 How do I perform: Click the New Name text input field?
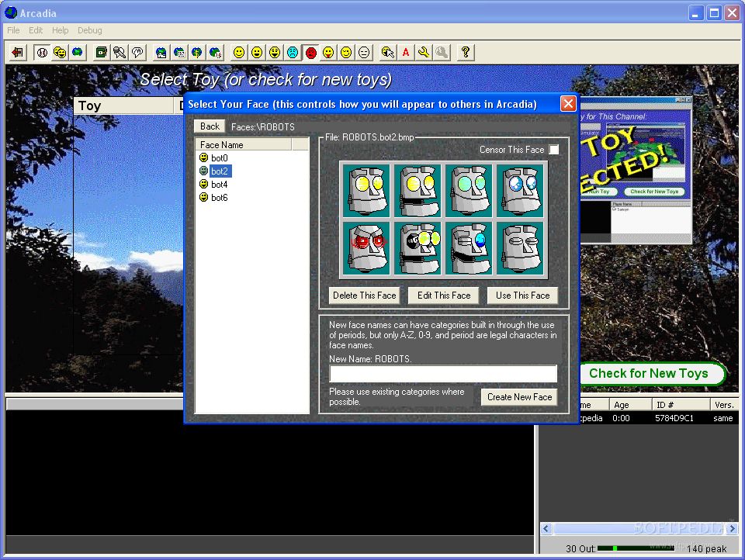(443, 374)
